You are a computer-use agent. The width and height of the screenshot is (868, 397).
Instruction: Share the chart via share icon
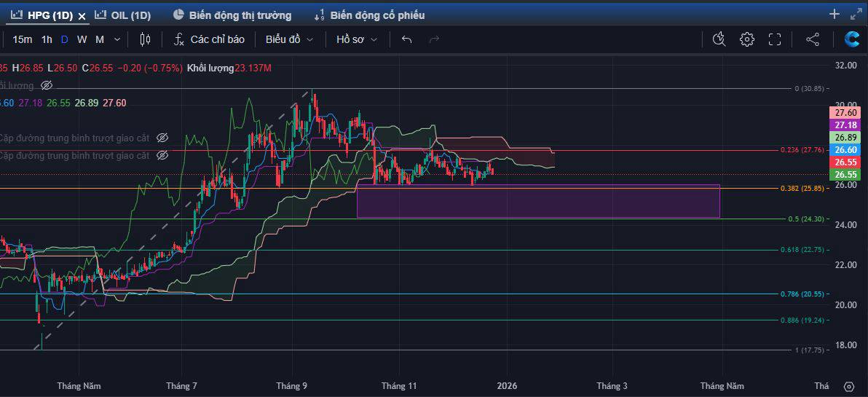click(813, 39)
